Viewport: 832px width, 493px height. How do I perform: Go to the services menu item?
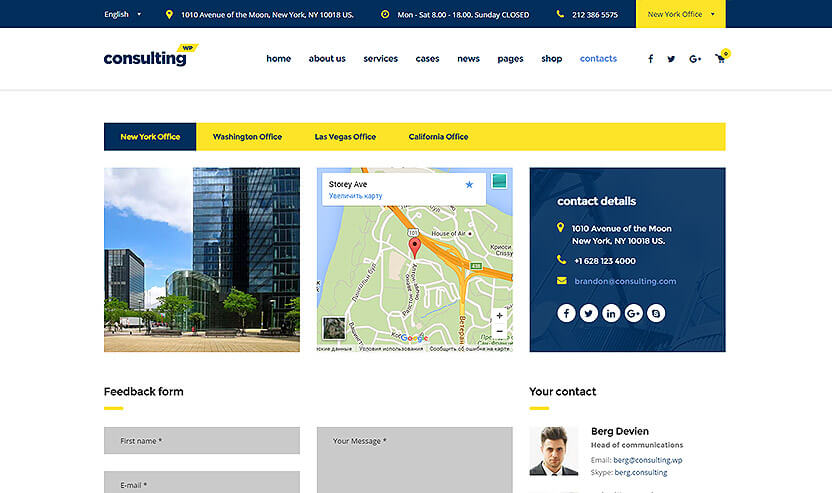tap(380, 59)
